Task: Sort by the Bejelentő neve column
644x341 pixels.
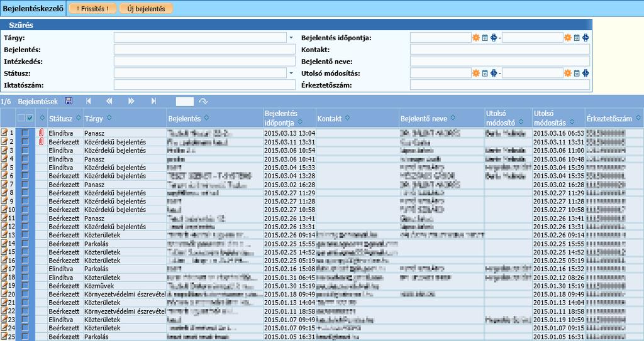Action: pyautogui.click(x=453, y=118)
